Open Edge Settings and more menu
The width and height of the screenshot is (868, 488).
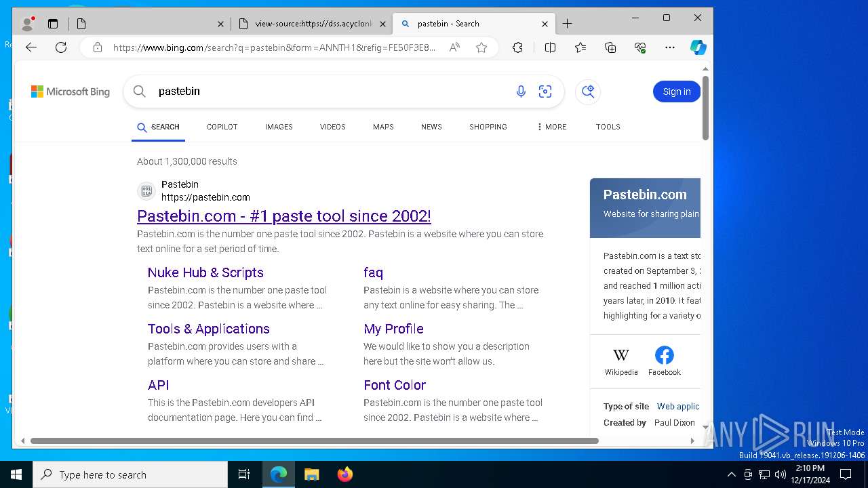pos(670,47)
